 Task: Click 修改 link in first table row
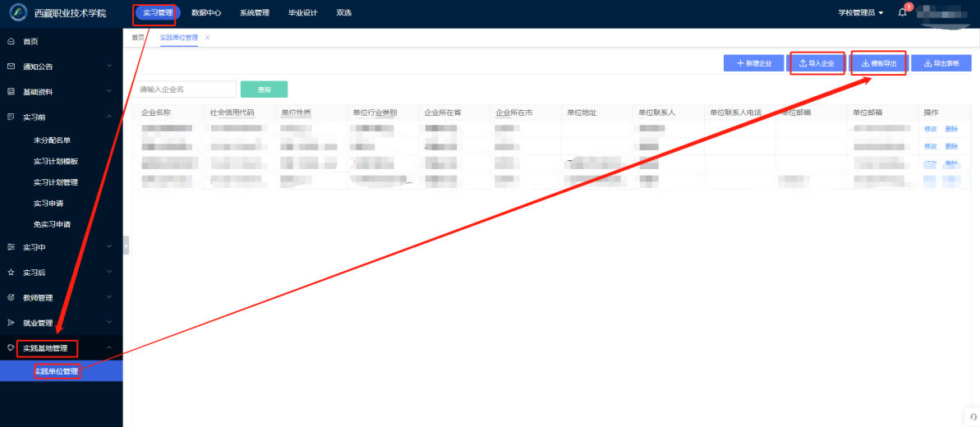930,129
